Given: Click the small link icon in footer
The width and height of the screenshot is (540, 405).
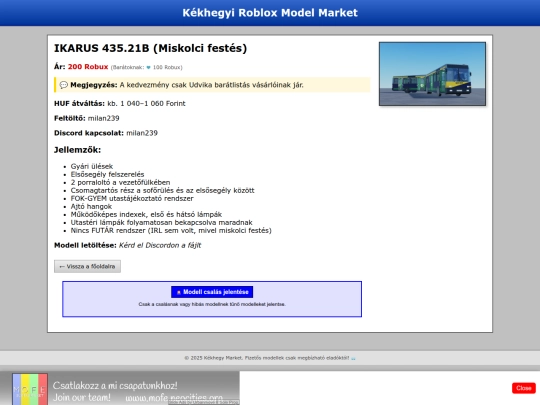Looking at the screenshot, I should tap(353, 358).
